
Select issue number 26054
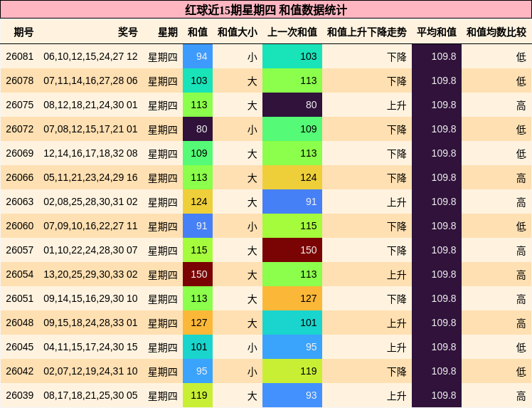(x=20, y=274)
